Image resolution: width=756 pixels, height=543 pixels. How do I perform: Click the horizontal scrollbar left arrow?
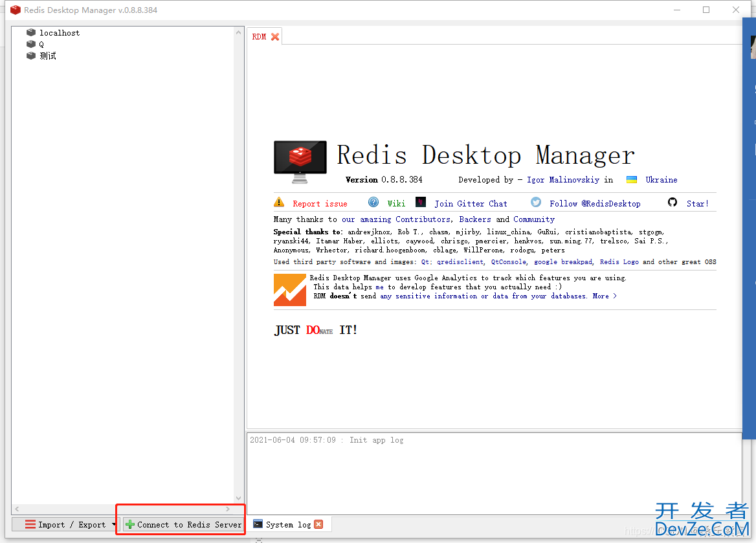pos(17,509)
